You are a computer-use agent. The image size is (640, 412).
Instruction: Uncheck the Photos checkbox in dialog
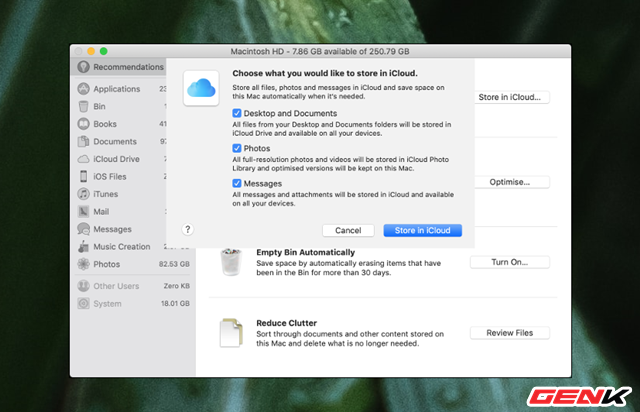click(237, 148)
